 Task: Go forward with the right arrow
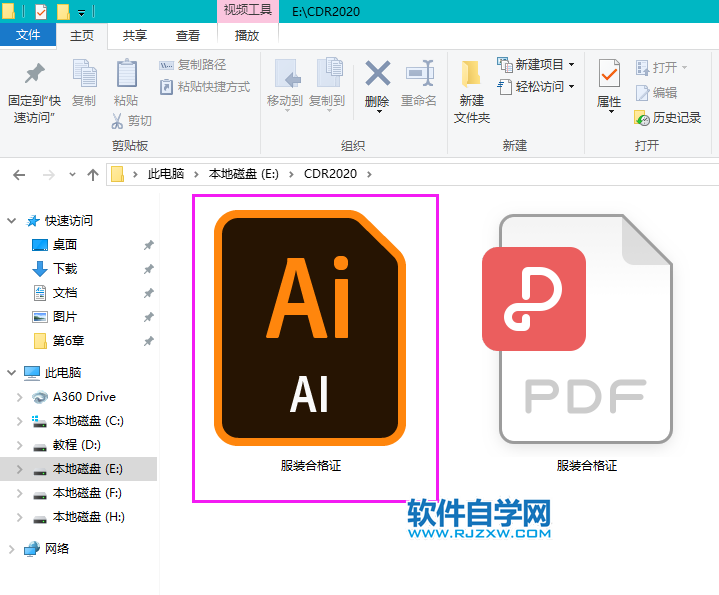tap(49, 175)
